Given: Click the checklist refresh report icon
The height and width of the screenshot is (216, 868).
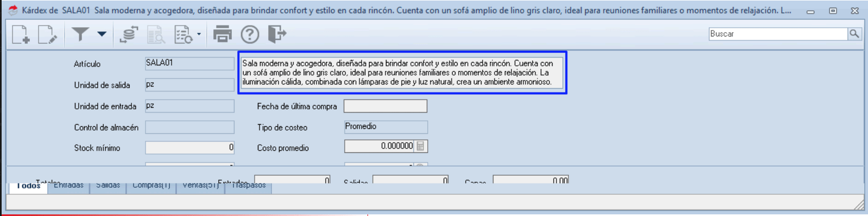Looking at the screenshot, I should tap(183, 34).
